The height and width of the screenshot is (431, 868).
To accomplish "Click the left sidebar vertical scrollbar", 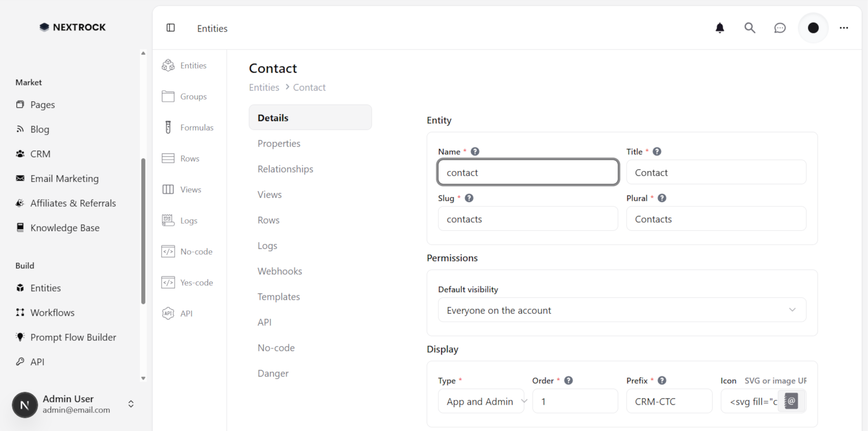I will point(143,231).
